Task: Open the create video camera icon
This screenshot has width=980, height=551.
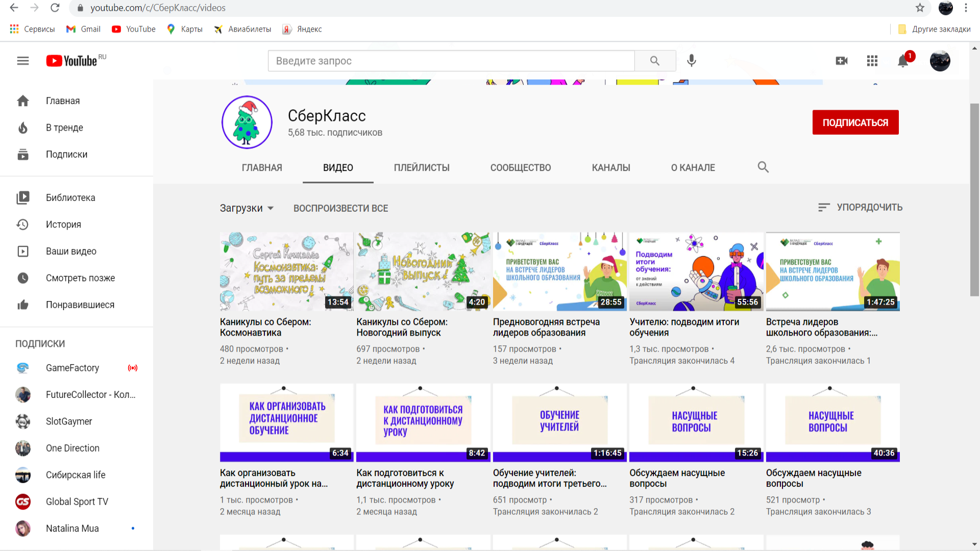Action: point(842,61)
